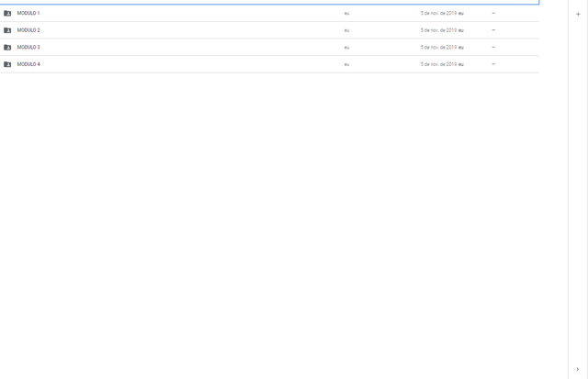Click the file size dash for MODULO 2
588x379 pixels.
tap(493, 30)
